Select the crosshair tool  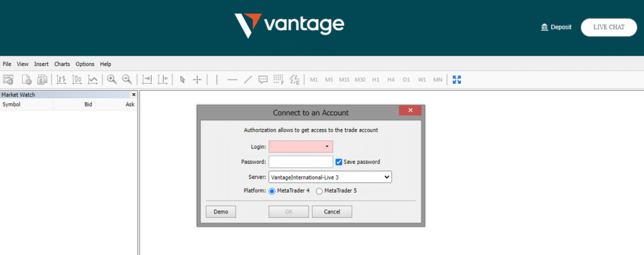pos(197,80)
